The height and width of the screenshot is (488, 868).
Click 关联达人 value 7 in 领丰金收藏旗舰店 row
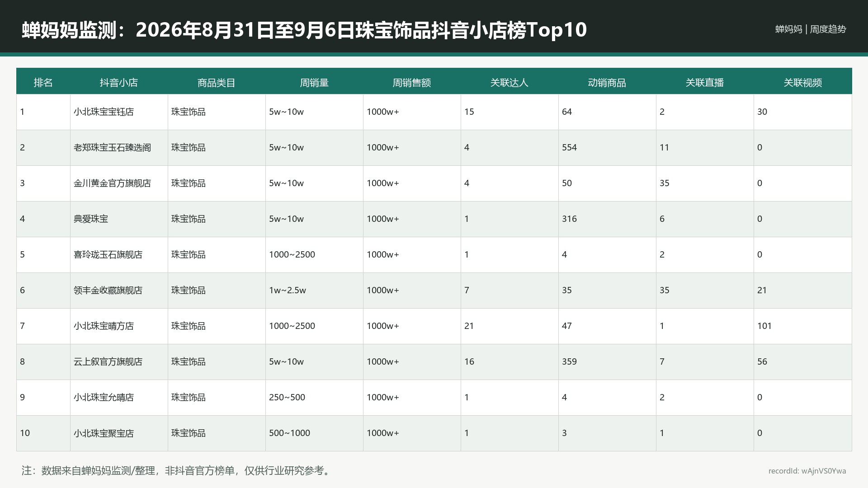pyautogui.click(x=467, y=290)
